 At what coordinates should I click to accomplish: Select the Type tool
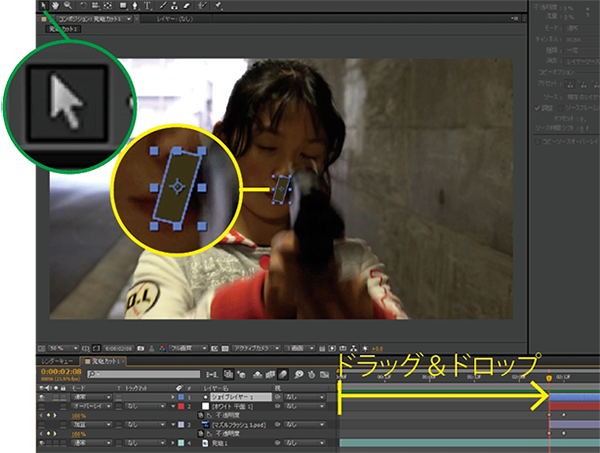pyautogui.click(x=147, y=5)
